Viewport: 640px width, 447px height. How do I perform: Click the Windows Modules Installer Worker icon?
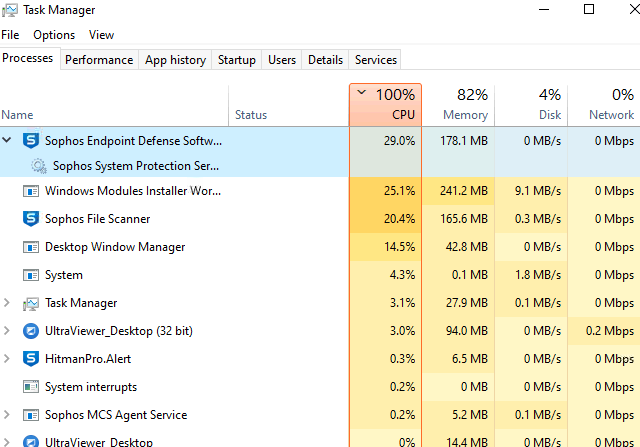tap(30, 191)
